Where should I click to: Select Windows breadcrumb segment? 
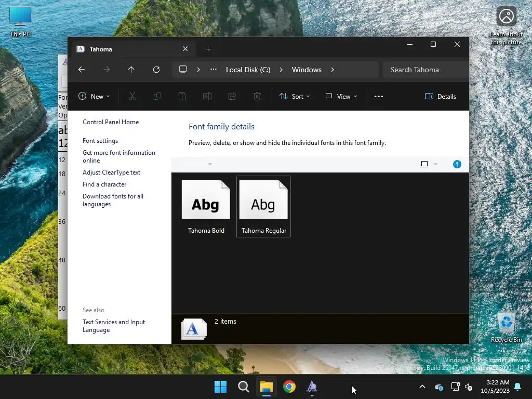(307, 70)
